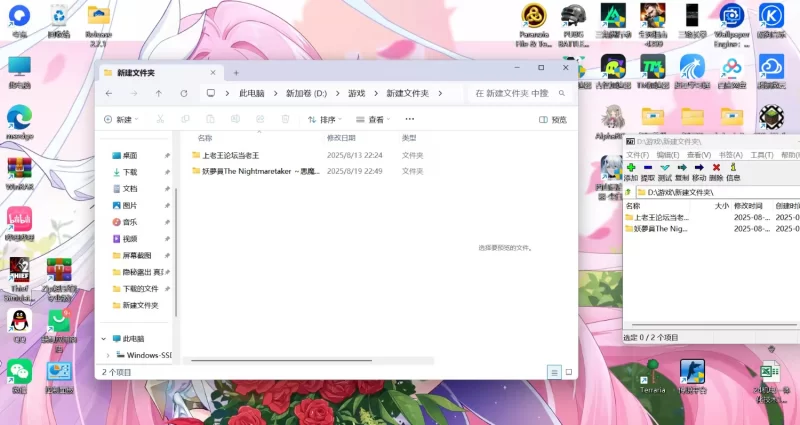Click the breadcrumb chevron after 游戏
This screenshot has height=425, width=800.
pyautogui.click(x=376, y=93)
